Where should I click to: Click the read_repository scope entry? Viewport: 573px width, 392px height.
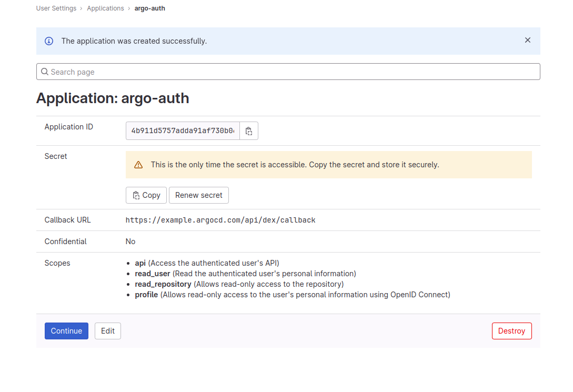239,284
